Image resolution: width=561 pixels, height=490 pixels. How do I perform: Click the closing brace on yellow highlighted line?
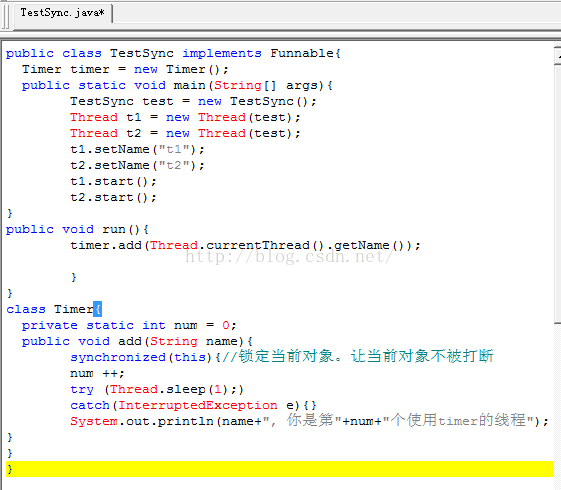[10, 469]
